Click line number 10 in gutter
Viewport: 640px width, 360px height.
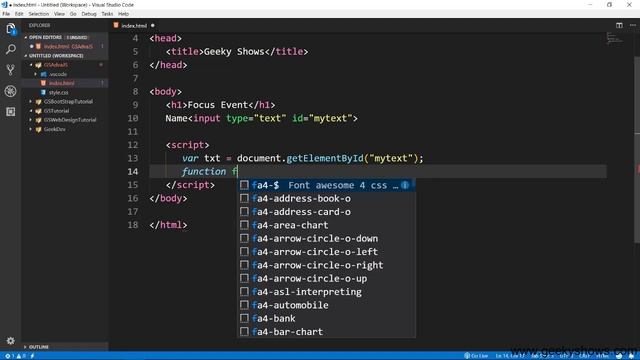click(133, 118)
